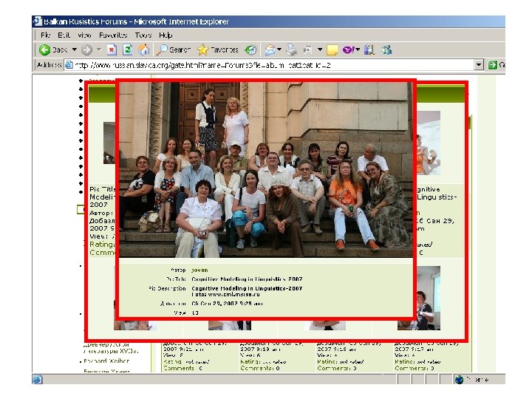532x399 pixels.
Task: Open the Edit dropdown arrow
Action: 320,50
